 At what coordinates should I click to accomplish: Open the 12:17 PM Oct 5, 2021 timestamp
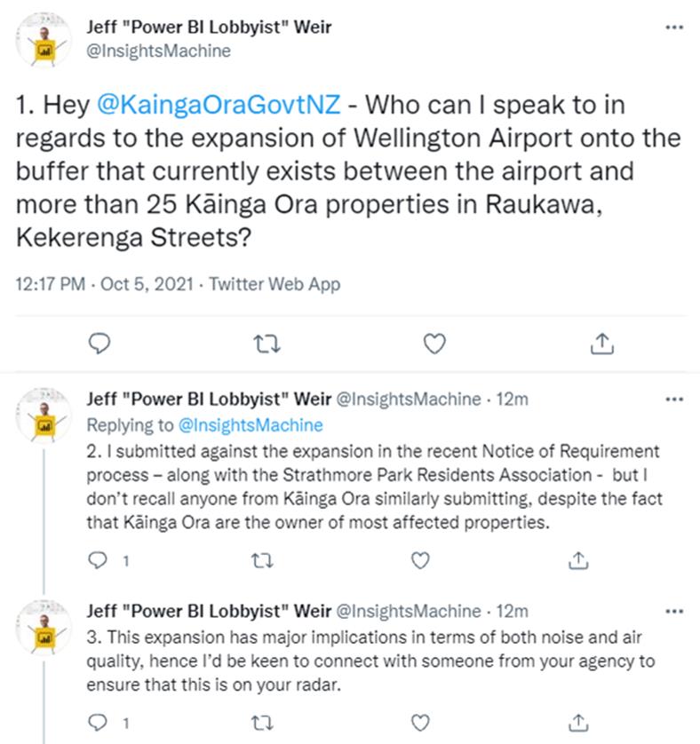(103, 285)
